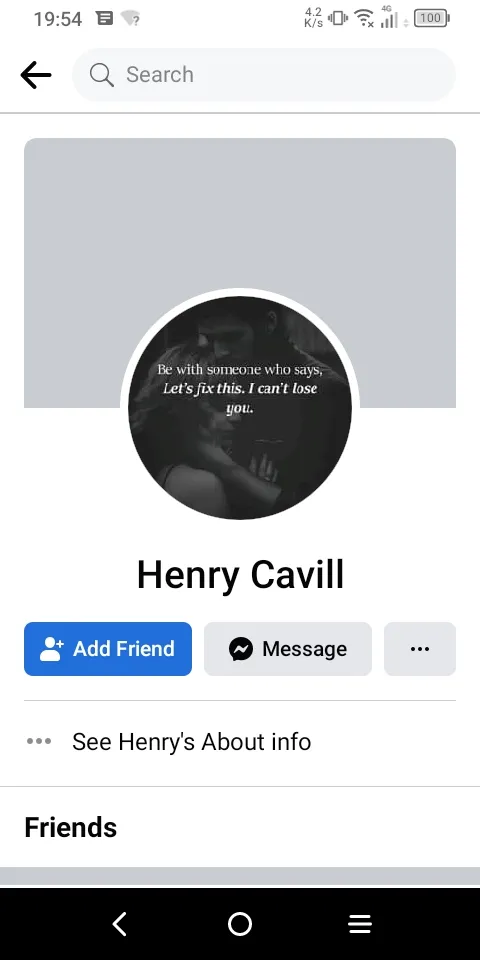The image size is (480, 960).
Task: Tap the Messenger bolt icon
Action: pos(241,649)
